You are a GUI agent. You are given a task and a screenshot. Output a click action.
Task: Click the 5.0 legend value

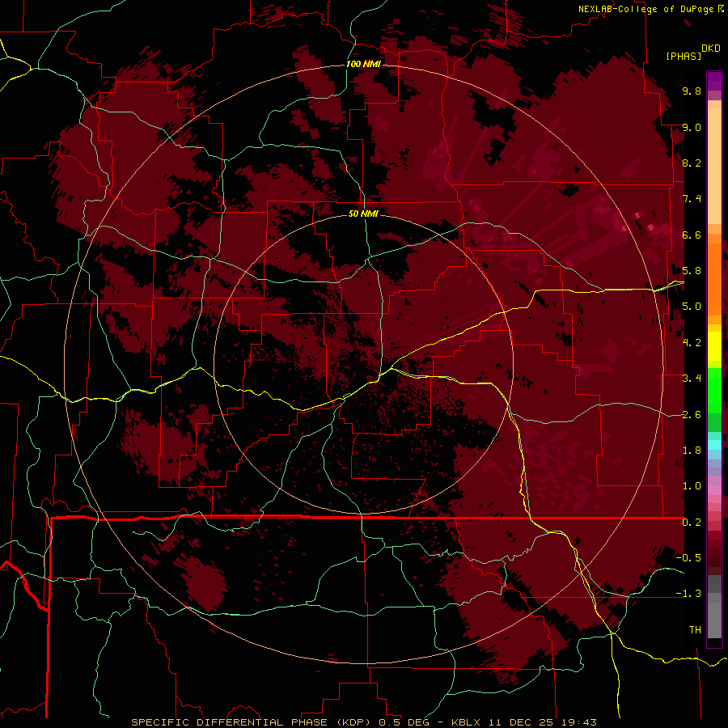tap(692, 307)
